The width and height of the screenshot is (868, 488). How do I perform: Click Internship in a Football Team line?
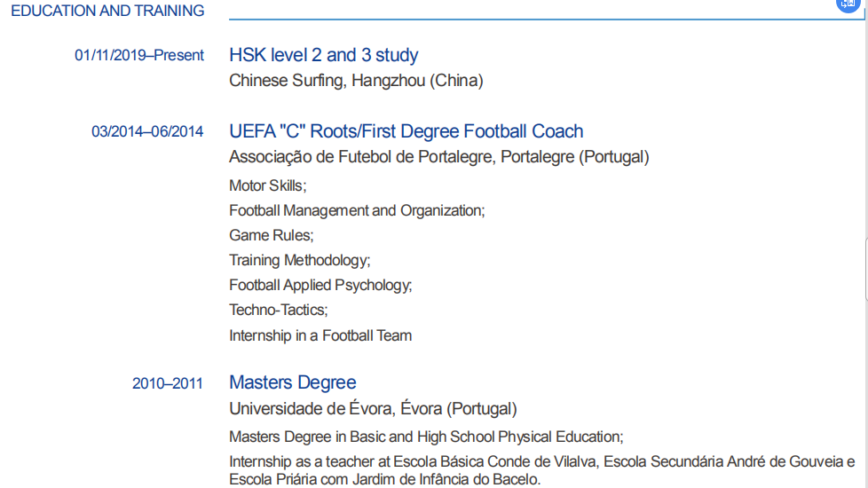pyautogui.click(x=320, y=336)
